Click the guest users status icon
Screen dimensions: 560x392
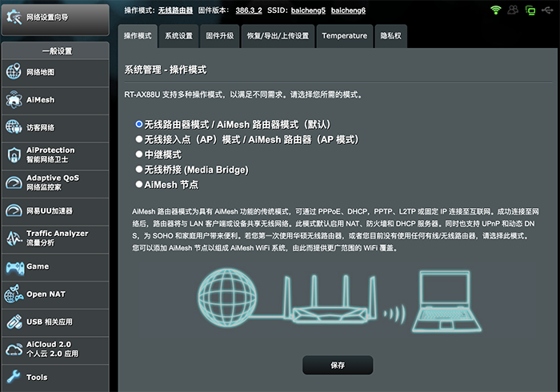pos(513,10)
